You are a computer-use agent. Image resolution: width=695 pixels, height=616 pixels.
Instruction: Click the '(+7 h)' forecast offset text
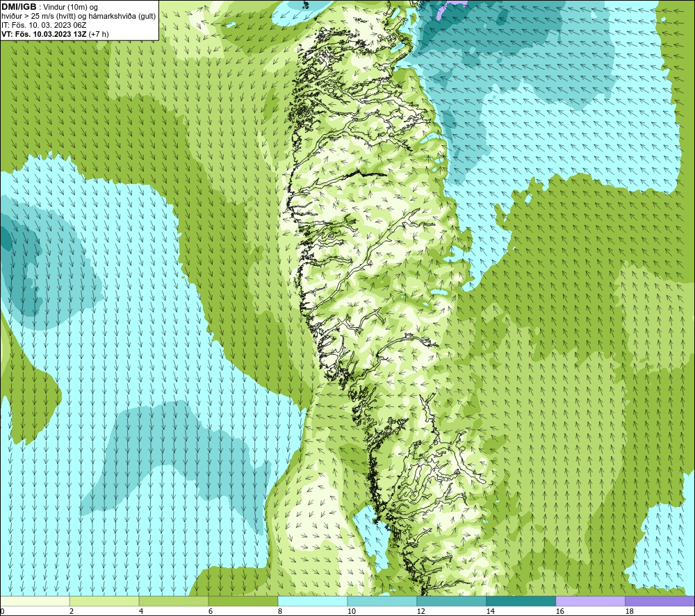tap(99, 34)
